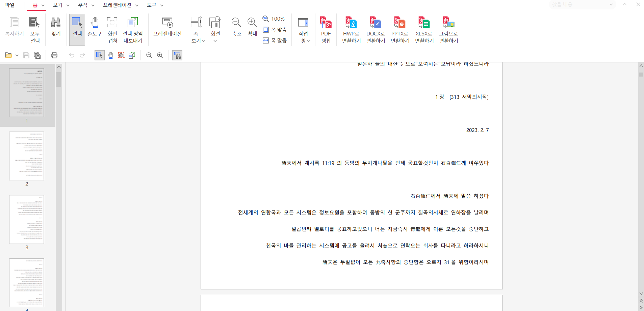Viewport: 644px width, 311px height.
Task: Open the 주석 menu tab
Action: [x=83, y=5]
